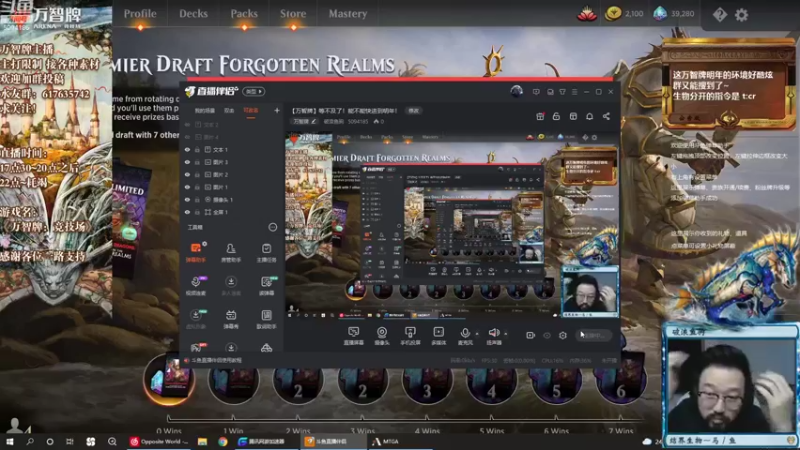Select the highlighted orange scene tab
The height and width of the screenshot is (450, 800).
pyautogui.click(x=251, y=111)
